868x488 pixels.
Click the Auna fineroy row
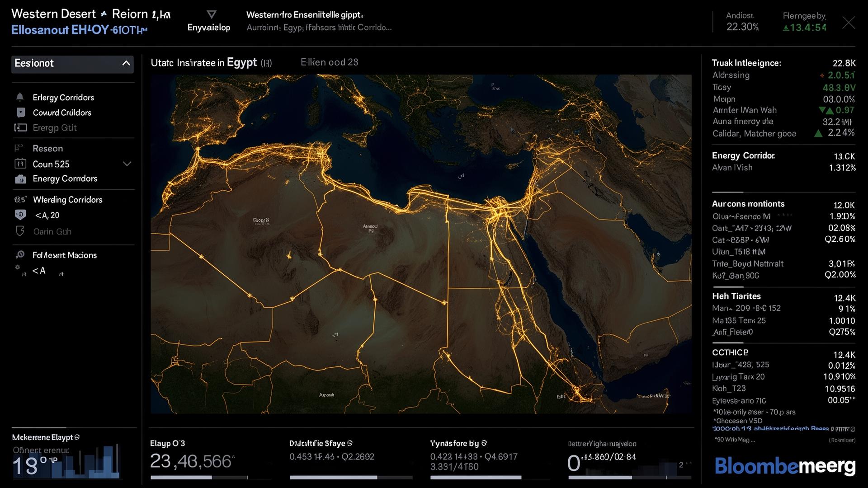coord(783,122)
